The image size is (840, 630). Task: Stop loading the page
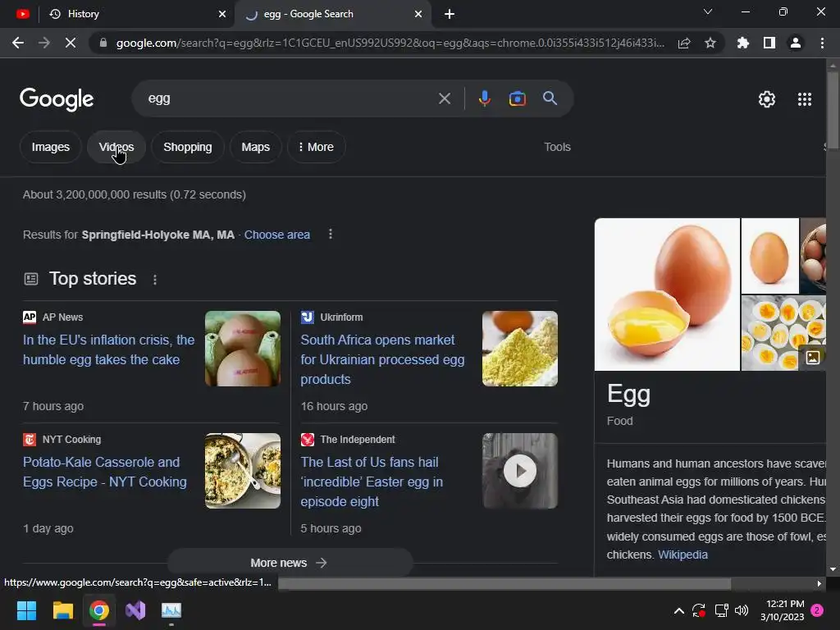[71, 43]
